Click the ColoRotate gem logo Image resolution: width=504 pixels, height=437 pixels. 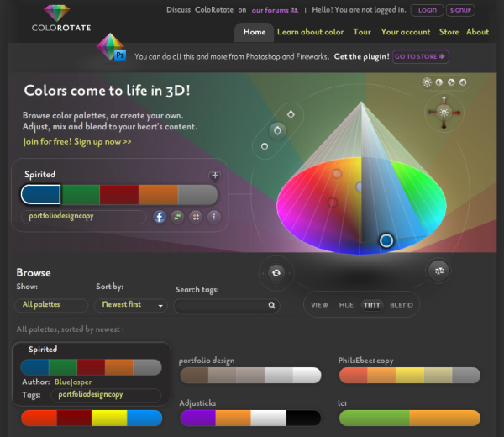56,13
